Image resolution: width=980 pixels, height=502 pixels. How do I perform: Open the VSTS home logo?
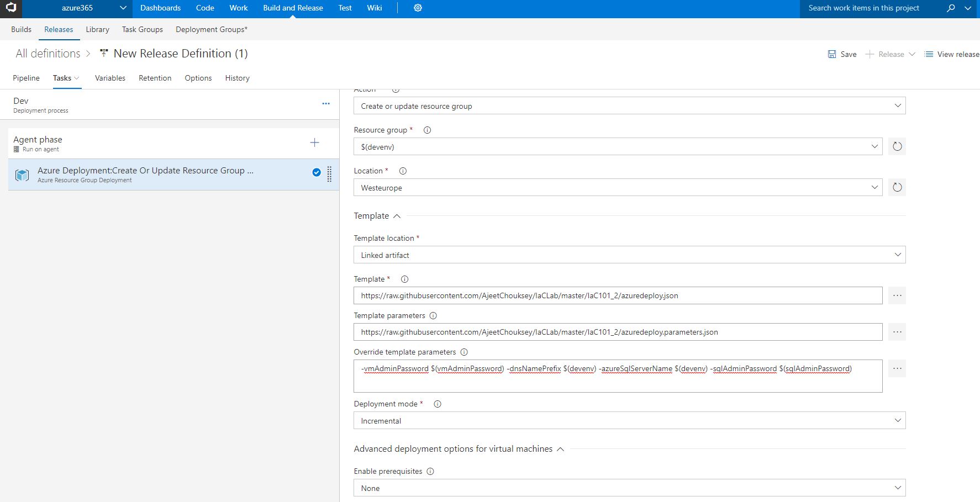point(11,8)
